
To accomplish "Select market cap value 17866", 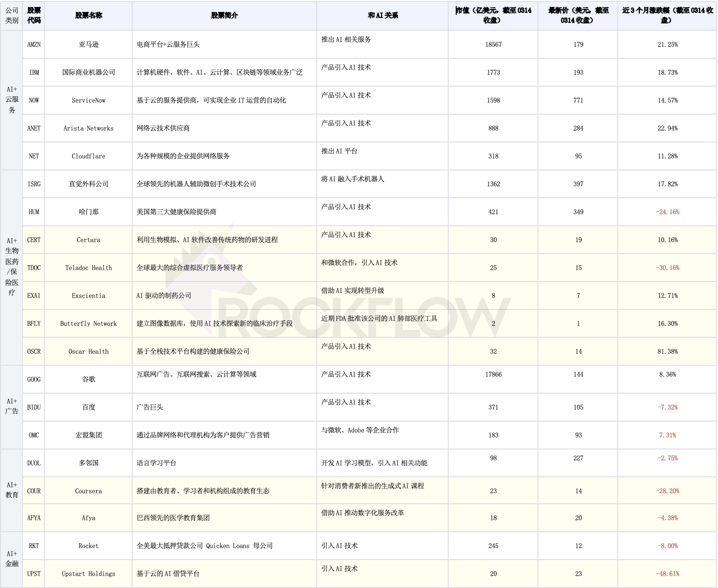I will pyautogui.click(x=493, y=379).
